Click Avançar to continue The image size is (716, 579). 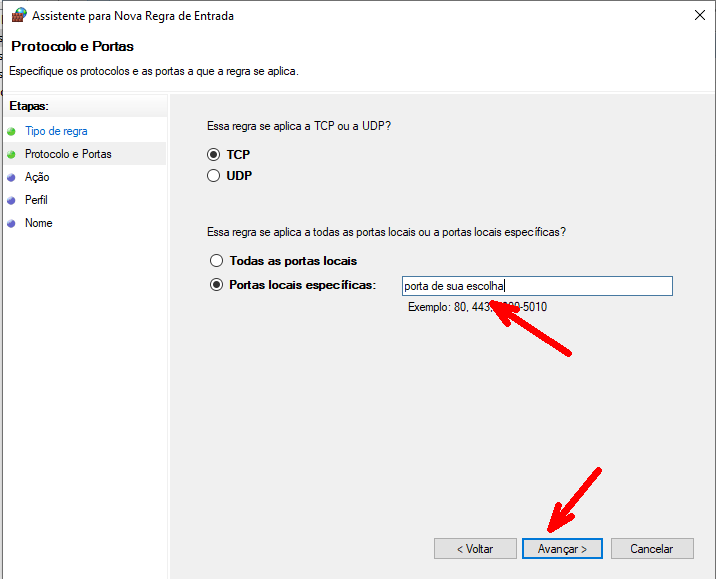(x=561, y=549)
